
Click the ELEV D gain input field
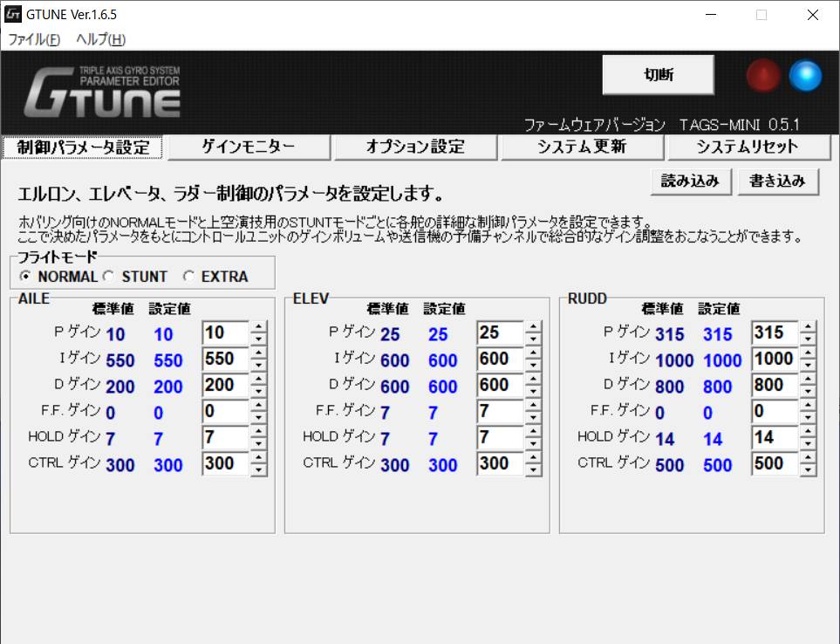pyautogui.click(x=501, y=385)
